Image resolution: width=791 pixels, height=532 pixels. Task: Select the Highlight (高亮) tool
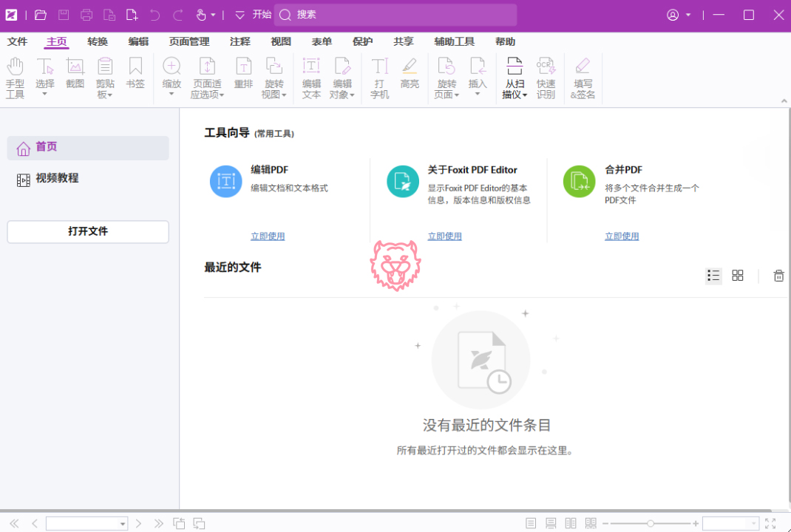pyautogui.click(x=410, y=74)
